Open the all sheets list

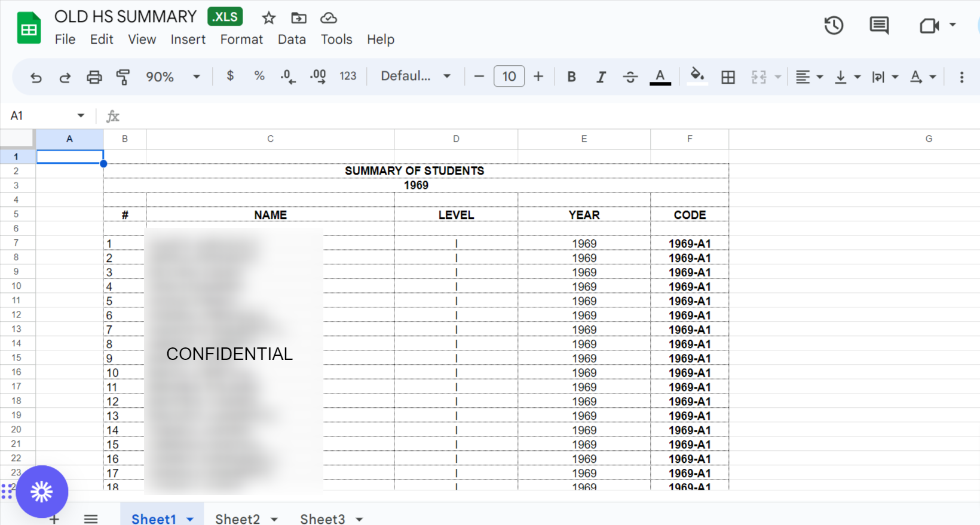pos(91,518)
